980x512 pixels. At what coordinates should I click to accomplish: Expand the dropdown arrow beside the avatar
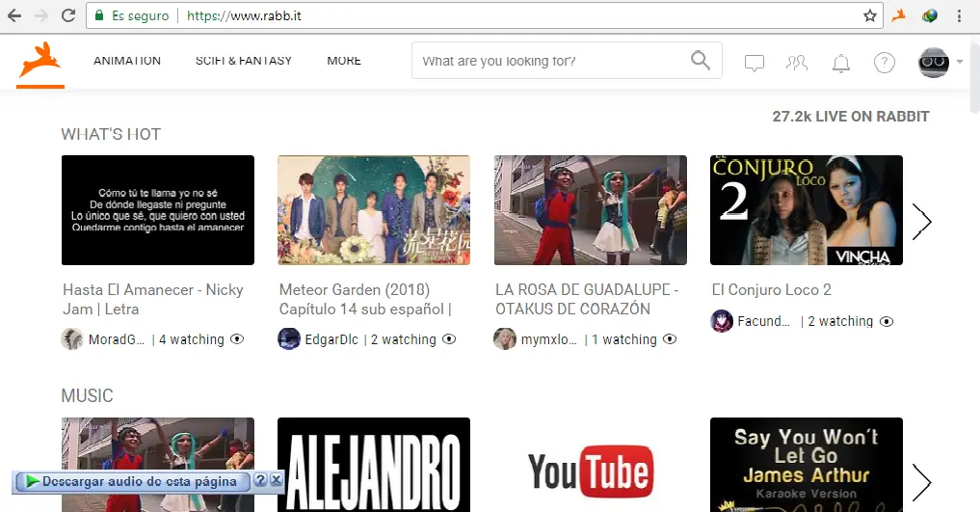pos(960,62)
